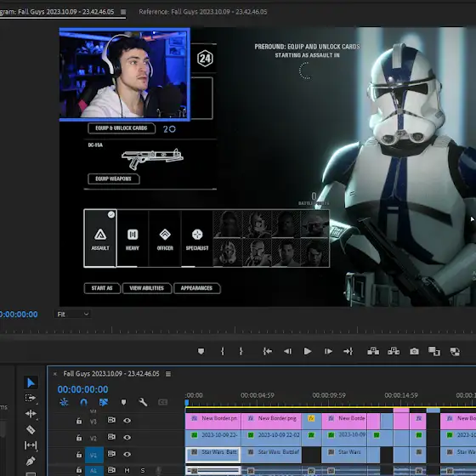Play the Program monitor sequence
This screenshot has height=476, width=476.
[308, 351]
